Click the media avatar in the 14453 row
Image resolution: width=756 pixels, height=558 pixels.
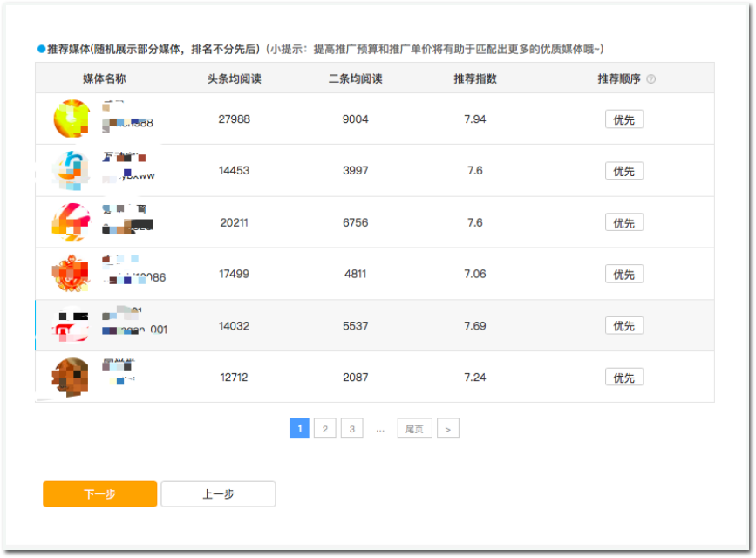pos(72,170)
